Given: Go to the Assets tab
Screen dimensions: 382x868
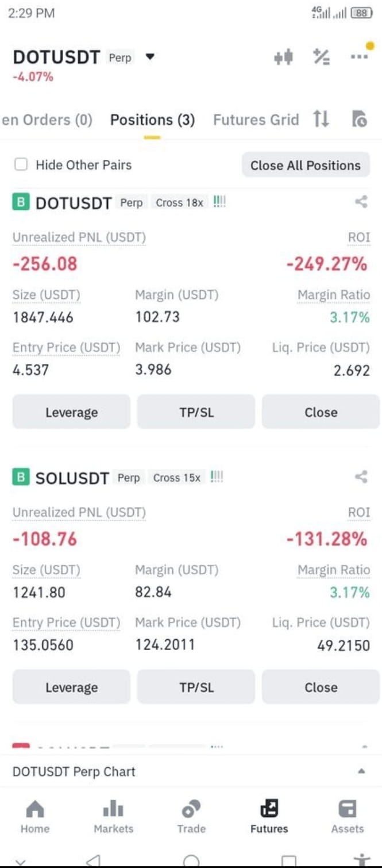Looking at the screenshot, I should pyautogui.click(x=347, y=816).
